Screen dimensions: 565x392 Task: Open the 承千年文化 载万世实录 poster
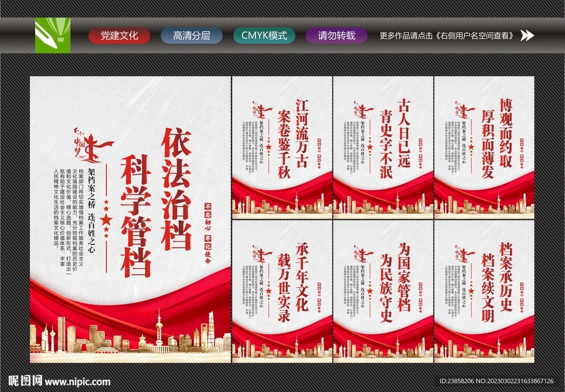tap(282, 291)
